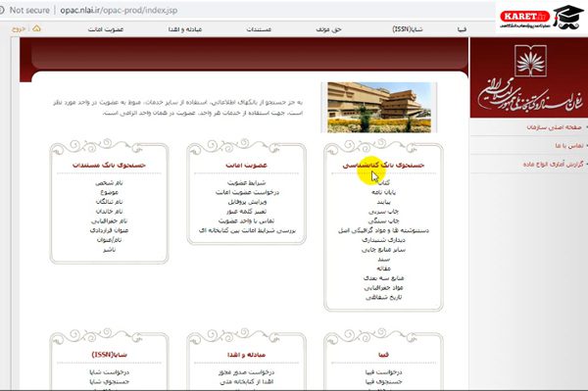This screenshot has width=588, height=391.
Task: Select عنوان قراردادی in authority search
Action: point(109,230)
